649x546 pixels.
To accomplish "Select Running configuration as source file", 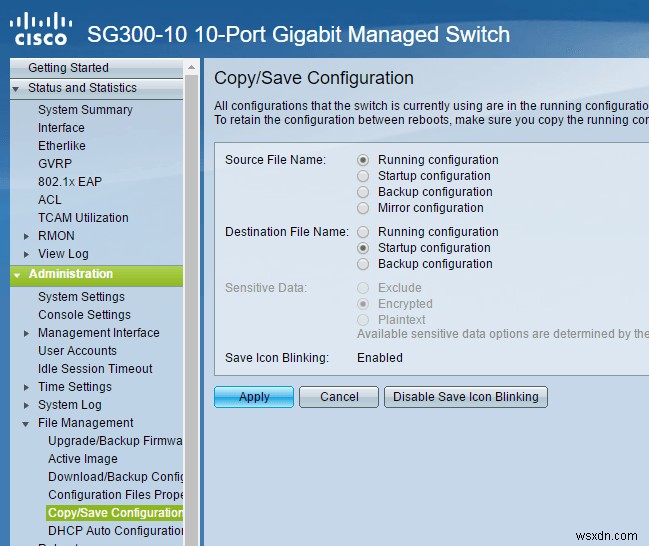I will (x=363, y=160).
